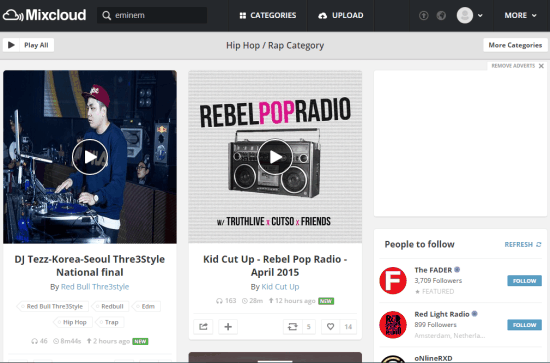Click favorite count 14
Image resolution: width=550 pixels, height=363 pixels.
[x=348, y=327]
